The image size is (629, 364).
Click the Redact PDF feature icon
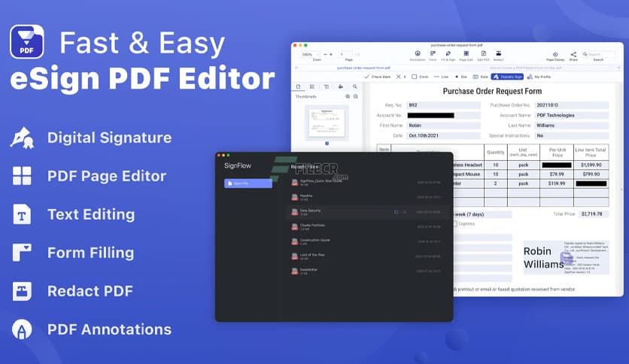[22, 291]
